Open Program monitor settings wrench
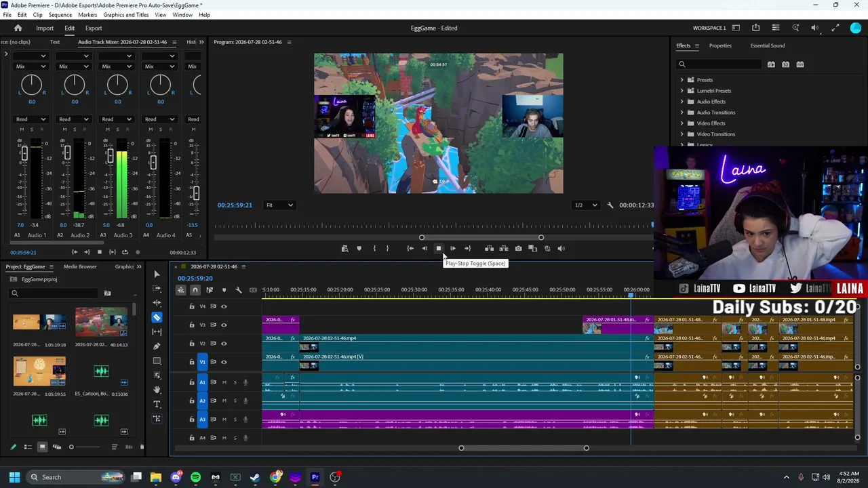Screen dimensions: 868x488 click(x=610, y=205)
